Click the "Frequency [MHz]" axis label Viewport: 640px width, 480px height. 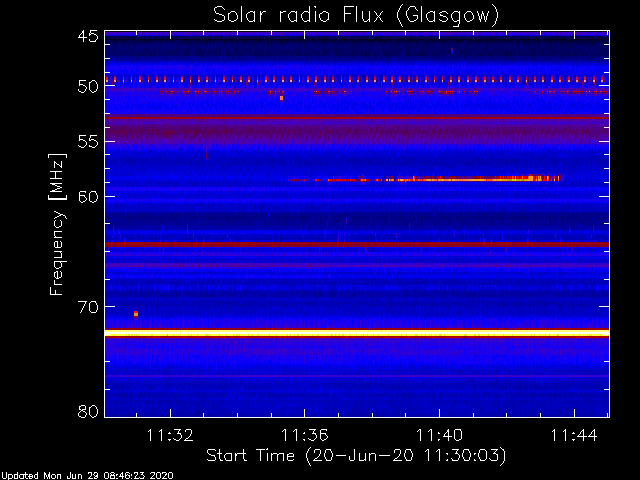pyautogui.click(x=57, y=224)
